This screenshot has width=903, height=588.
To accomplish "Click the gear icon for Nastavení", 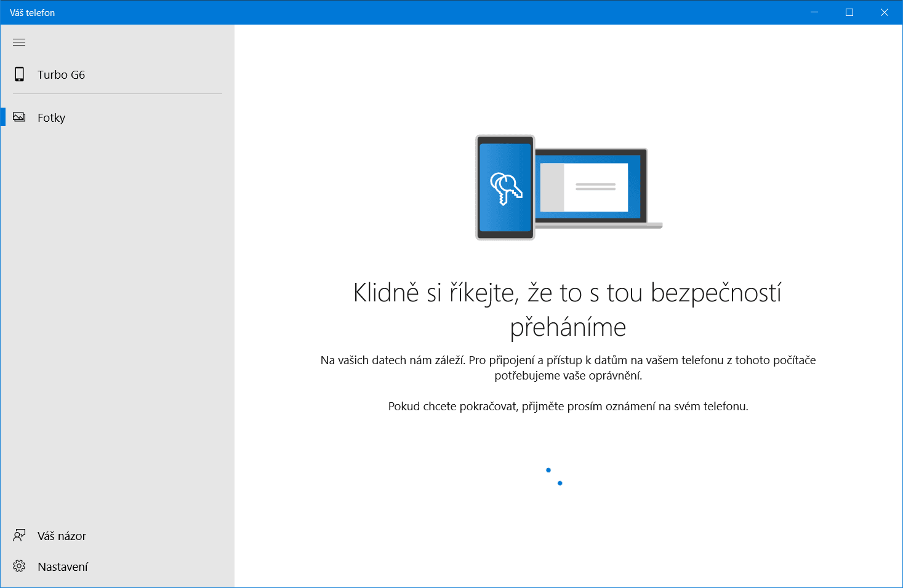I will point(19,566).
